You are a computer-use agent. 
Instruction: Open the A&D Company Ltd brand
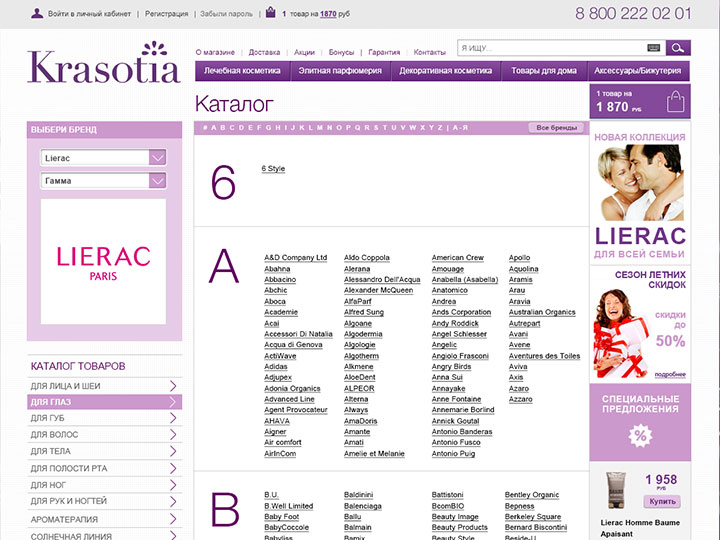click(296, 258)
